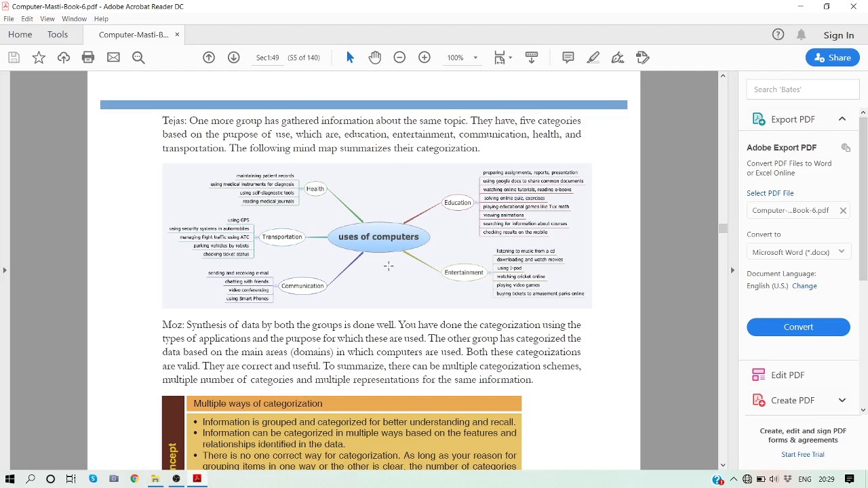Click the document vertical scrollbar thumb
868x488 pixels.
723,229
